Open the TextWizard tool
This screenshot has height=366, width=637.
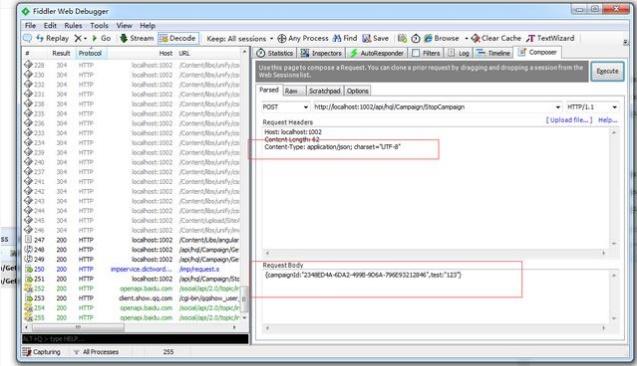[x=550, y=38]
